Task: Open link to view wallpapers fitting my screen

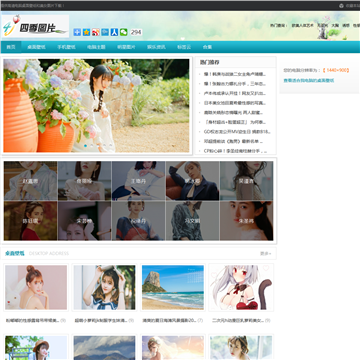Action: tap(309, 80)
